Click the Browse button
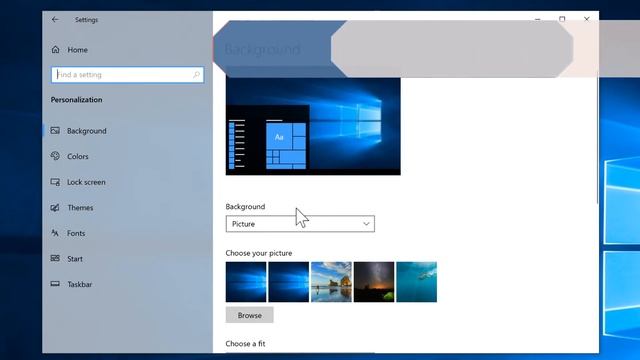 click(249, 315)
